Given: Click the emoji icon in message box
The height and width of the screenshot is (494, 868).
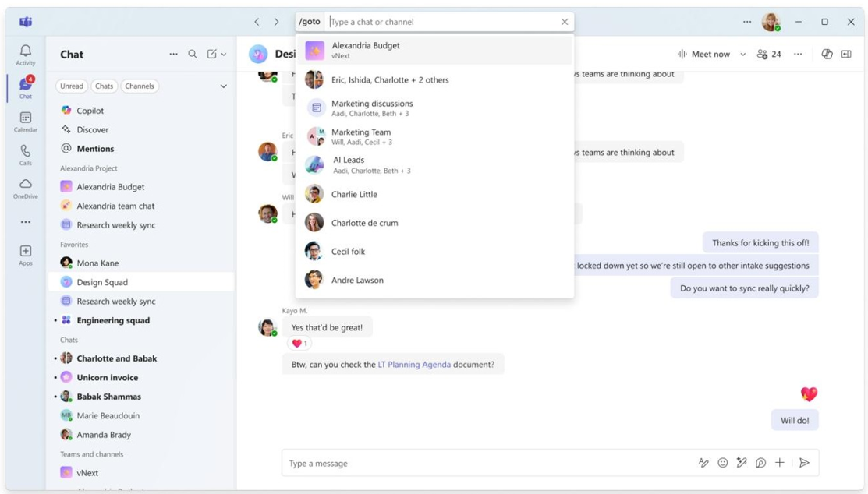Looking at the screenshot, I should [723, 463].
